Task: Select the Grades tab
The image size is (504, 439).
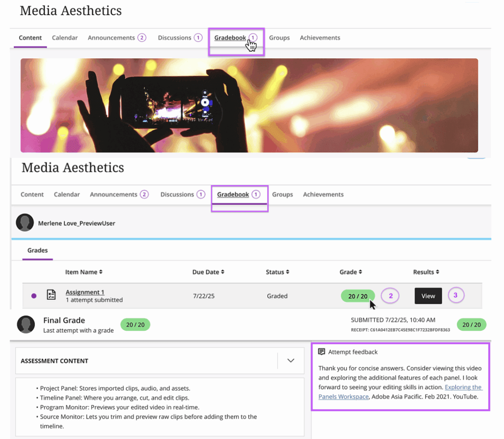Action: click(x=37, y=251)
